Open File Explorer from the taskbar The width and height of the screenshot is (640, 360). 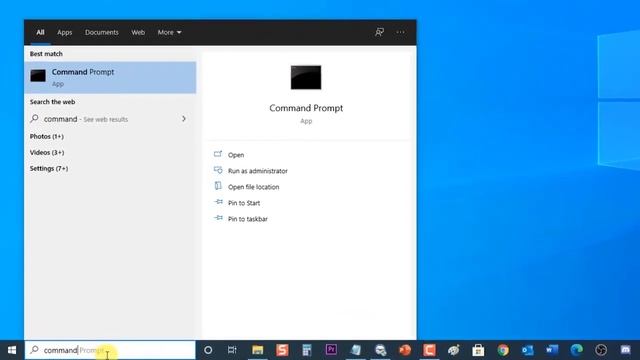point(257,350)
